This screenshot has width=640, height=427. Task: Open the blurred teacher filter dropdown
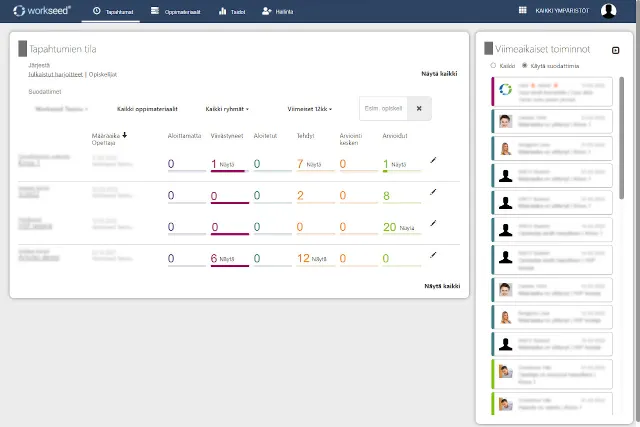(61, 109)
